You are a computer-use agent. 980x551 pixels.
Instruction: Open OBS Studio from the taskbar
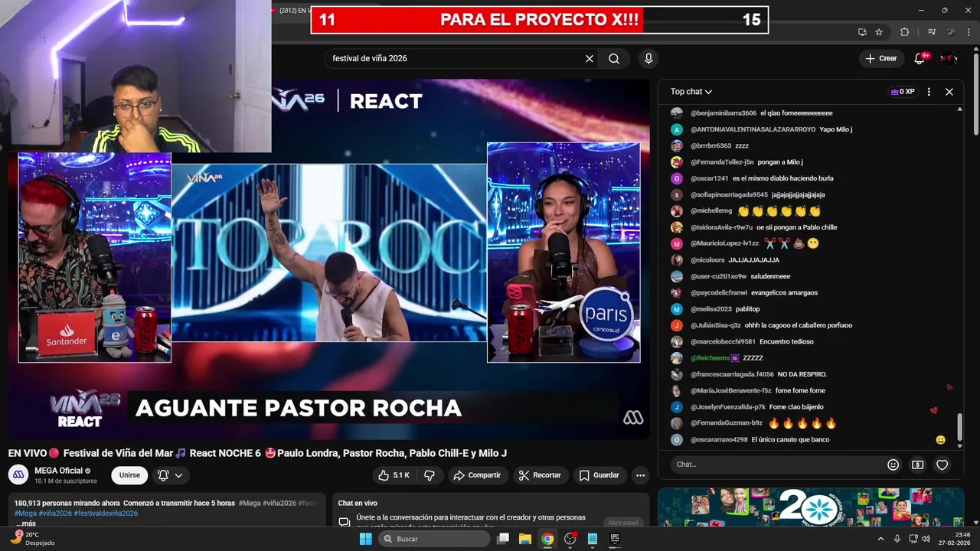tap(570, 539)
